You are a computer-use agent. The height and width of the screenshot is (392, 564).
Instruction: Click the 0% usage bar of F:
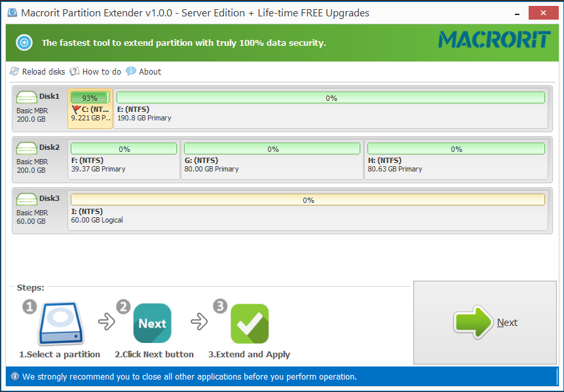click(124, 149)
